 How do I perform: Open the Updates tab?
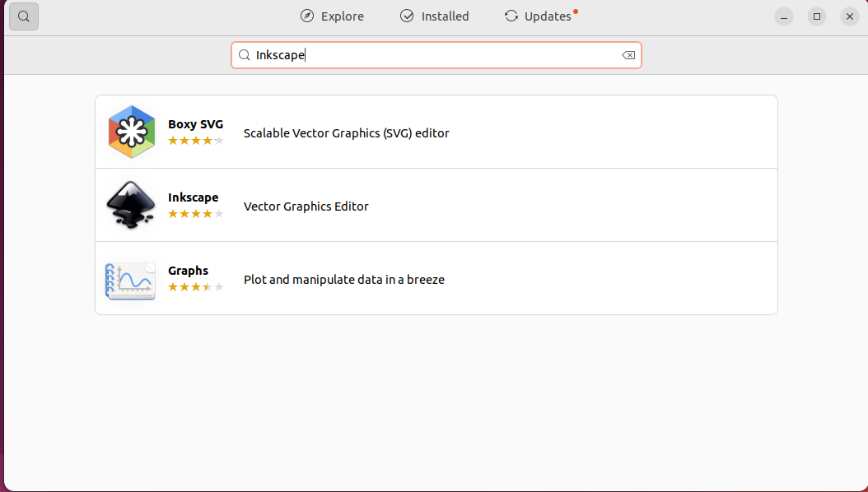point(541,16)
